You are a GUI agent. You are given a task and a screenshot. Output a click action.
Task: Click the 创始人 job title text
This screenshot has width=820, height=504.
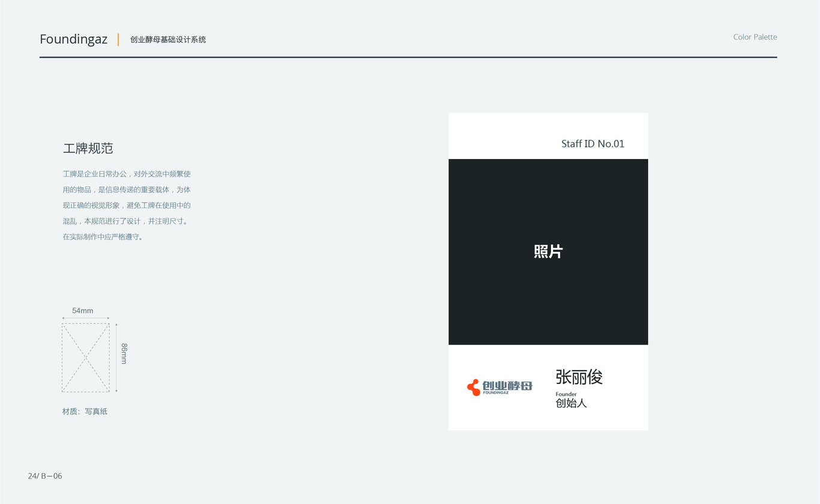click(x=571, y=403)
